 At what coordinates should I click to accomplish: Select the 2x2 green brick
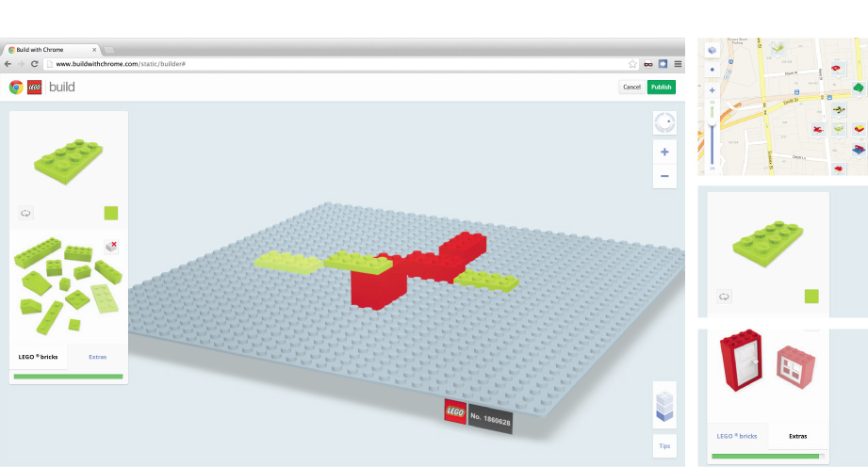click(x=55, y=267)
